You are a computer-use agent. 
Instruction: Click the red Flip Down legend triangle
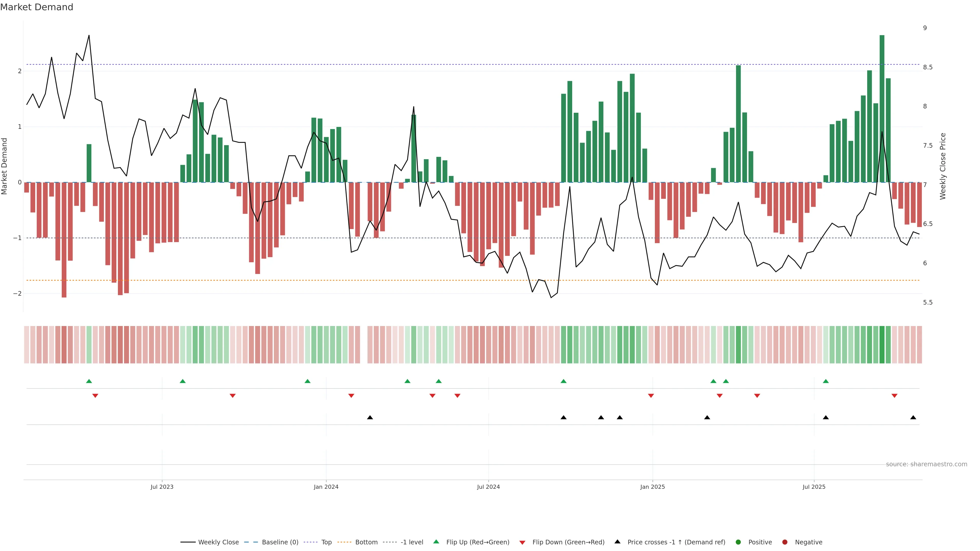[x=522, y=542]
